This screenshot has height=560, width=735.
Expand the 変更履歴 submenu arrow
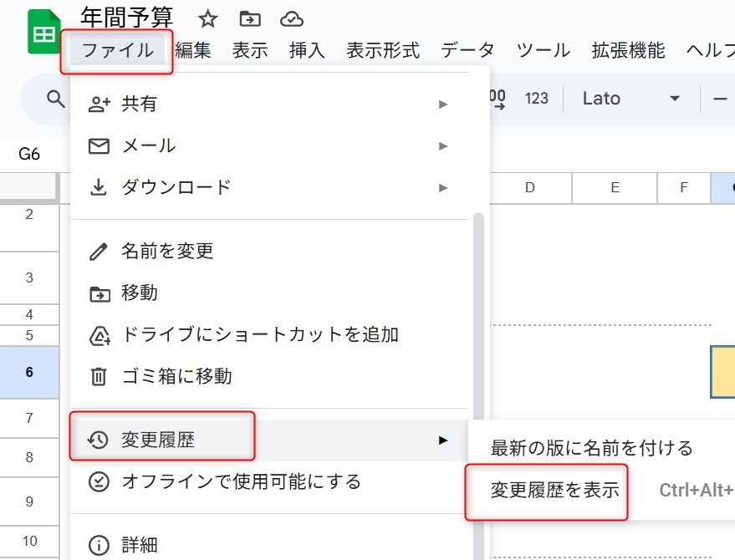click(443, 440)
